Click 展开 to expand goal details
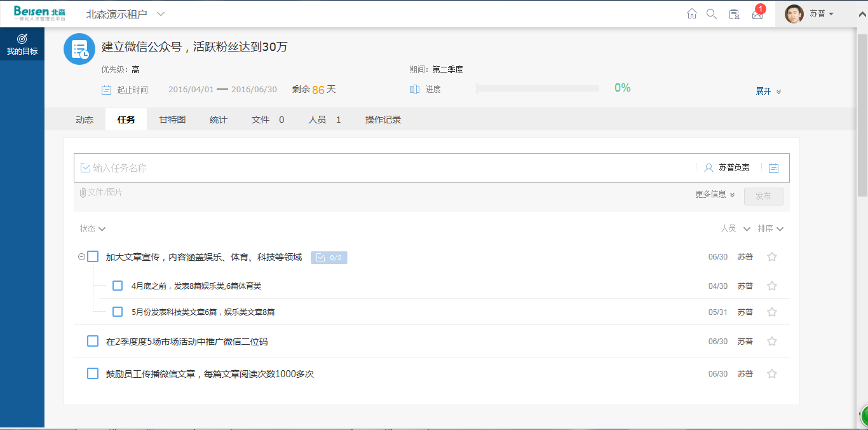The image size is (868, 430). tap(768, 92)
